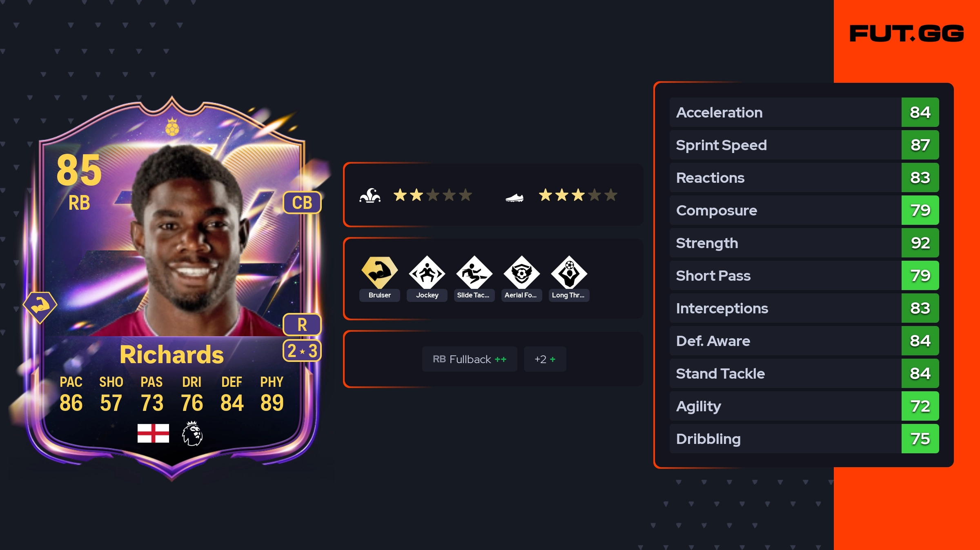The image size is (980, 550).
Task: Click the weak foot boot icon
Action: (514, 198)
